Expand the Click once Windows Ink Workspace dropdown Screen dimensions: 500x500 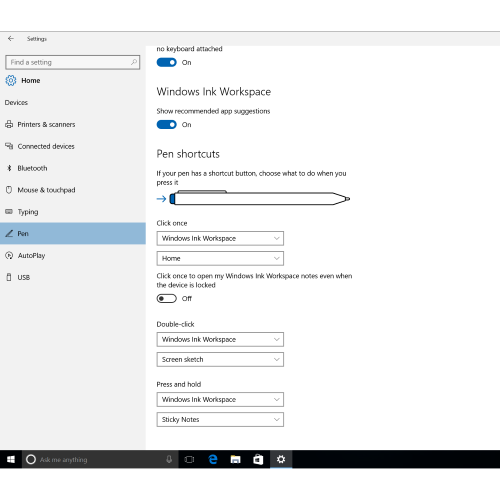pyautogui.click(x=220, y=238)
